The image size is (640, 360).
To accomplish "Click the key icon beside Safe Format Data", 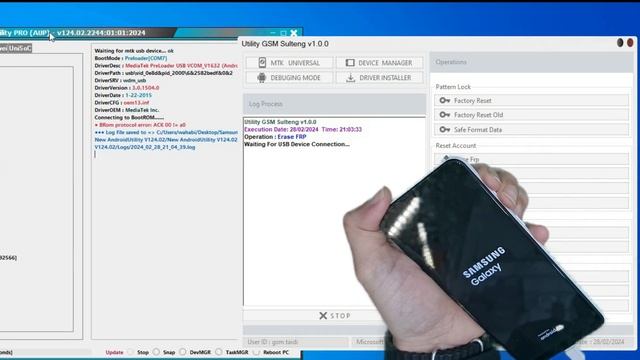I will click(x=444, y=130).
